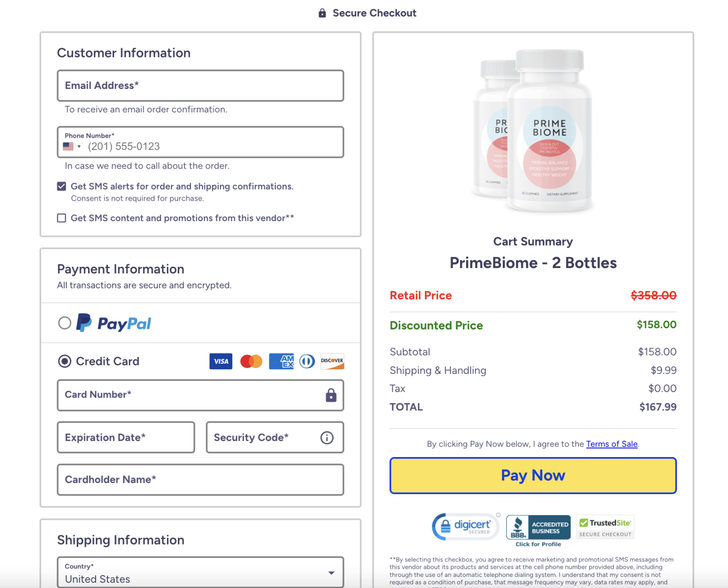Select the PayPal payment radio button
This screenshot has height=588, width=728.
pyautogui.click(x=65, y=323)
